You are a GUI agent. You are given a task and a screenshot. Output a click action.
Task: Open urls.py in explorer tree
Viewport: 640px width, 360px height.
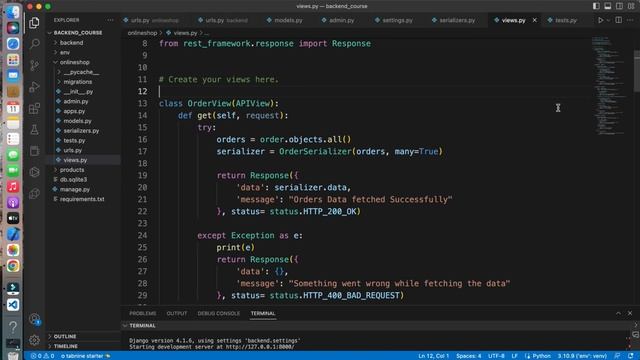tap(73, 150)
